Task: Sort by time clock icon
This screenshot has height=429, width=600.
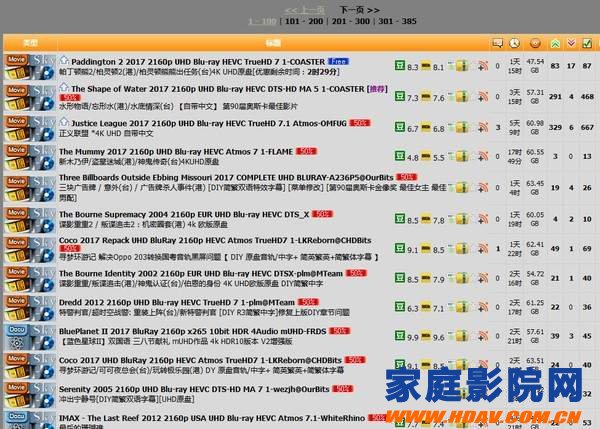Action: pos(514,43)
